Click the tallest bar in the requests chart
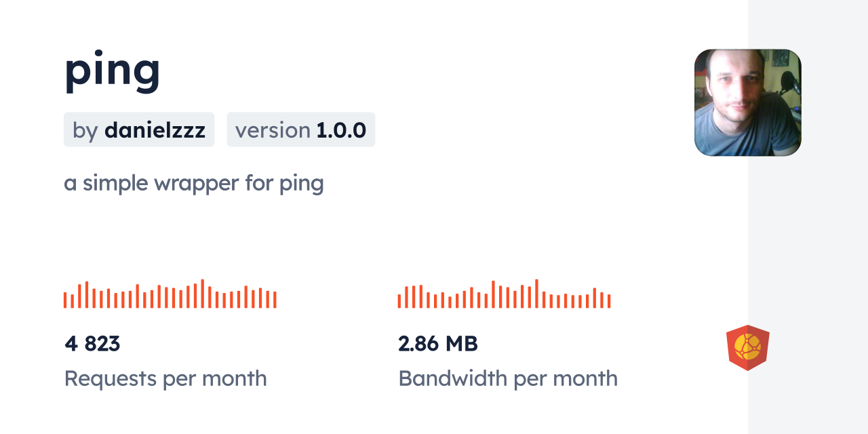 coord(202,294)
